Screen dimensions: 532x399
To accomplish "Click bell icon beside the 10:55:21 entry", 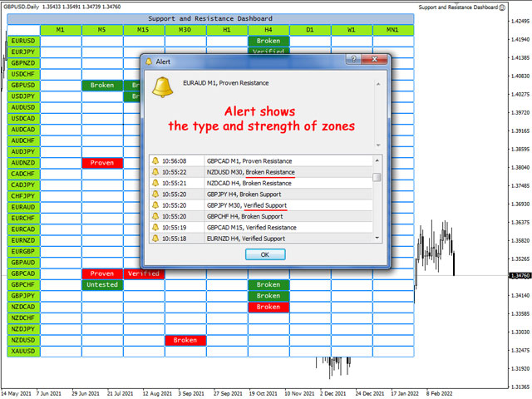I will coord(155,183).
